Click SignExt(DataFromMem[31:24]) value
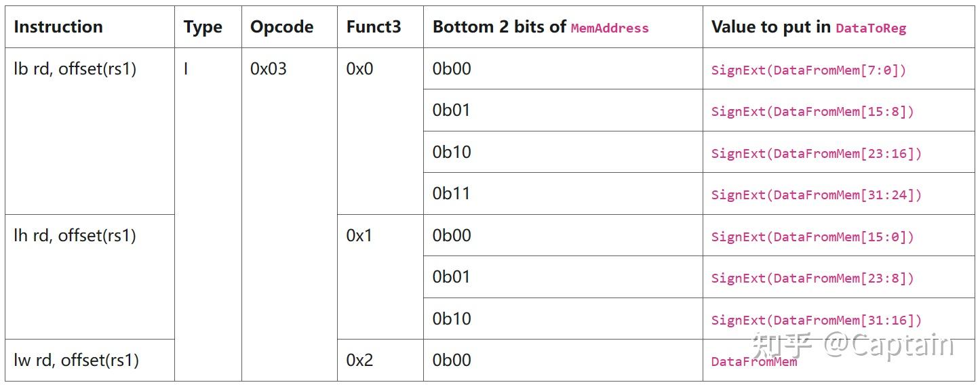This screenshot has width=980, height=389. click(x=817, y=195)
